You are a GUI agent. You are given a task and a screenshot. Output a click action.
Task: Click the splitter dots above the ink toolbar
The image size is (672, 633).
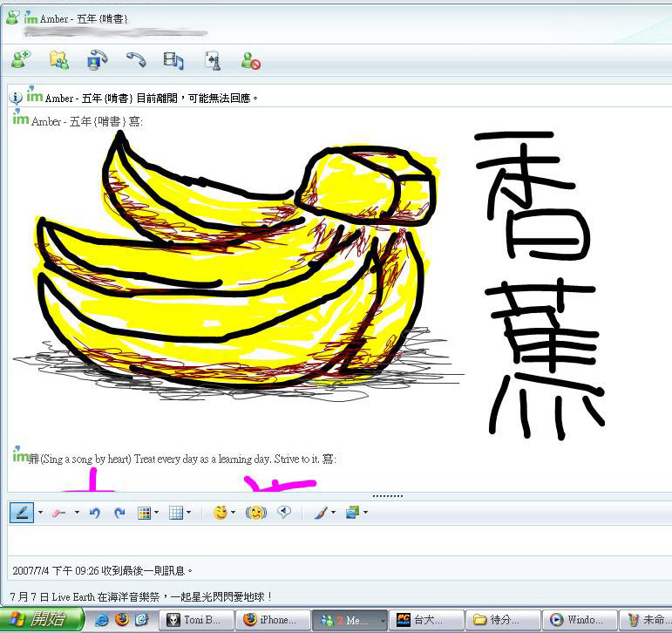[388, 496]
